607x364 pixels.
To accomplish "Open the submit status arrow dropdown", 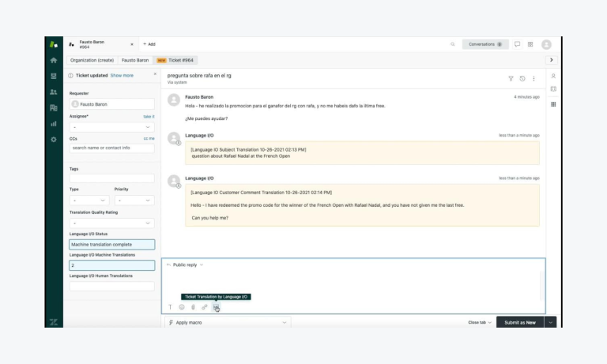I will pos(550,322).
